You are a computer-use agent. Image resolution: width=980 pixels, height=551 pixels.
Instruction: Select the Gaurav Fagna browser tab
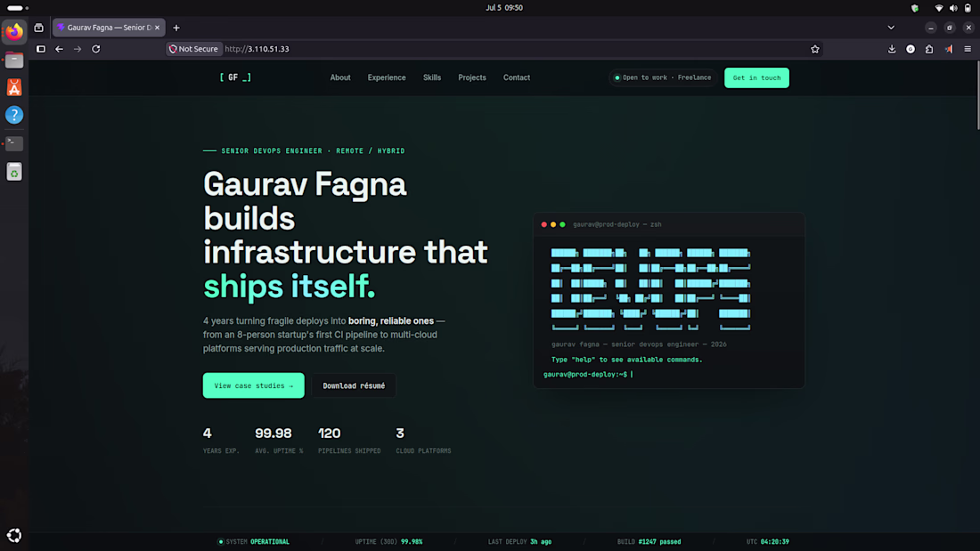click(x=109, y=28)
